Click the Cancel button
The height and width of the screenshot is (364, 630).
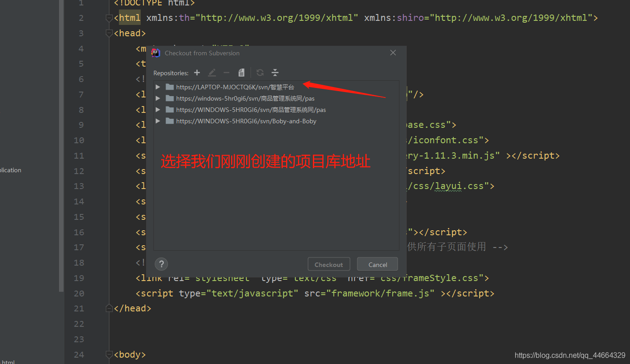pyautogui.click(x=378, y=264)
